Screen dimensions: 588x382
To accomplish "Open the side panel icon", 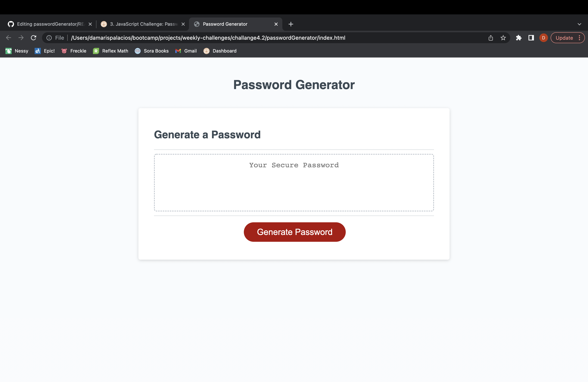I will (531, 38).
